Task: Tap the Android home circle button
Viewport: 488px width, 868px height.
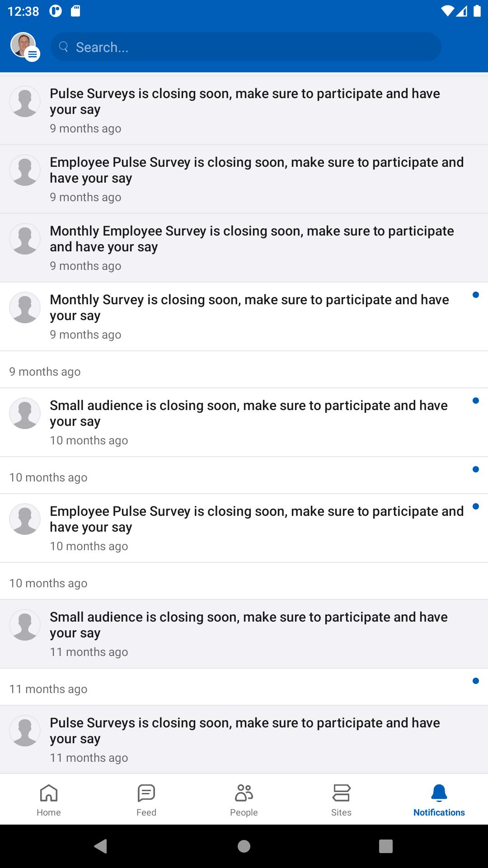Action: coord(244,846)
